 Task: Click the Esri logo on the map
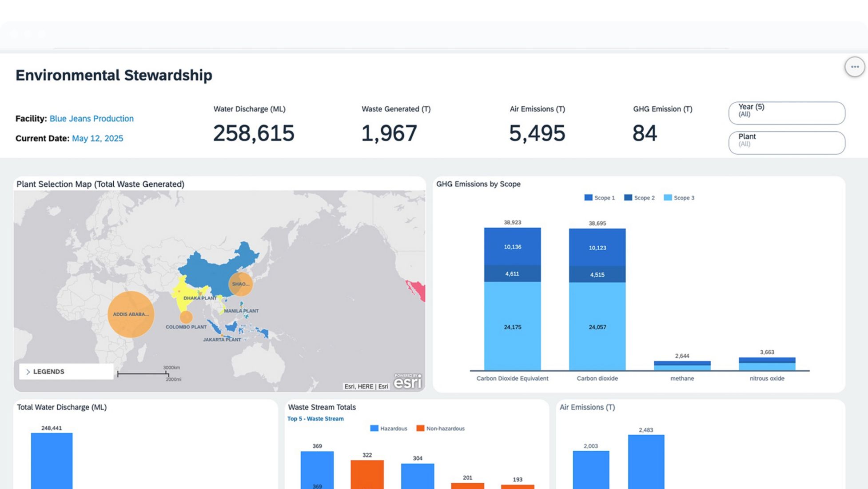[x=407, y=382]
